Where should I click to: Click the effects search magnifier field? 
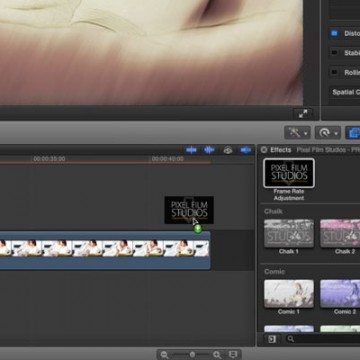tap(323, 339)
